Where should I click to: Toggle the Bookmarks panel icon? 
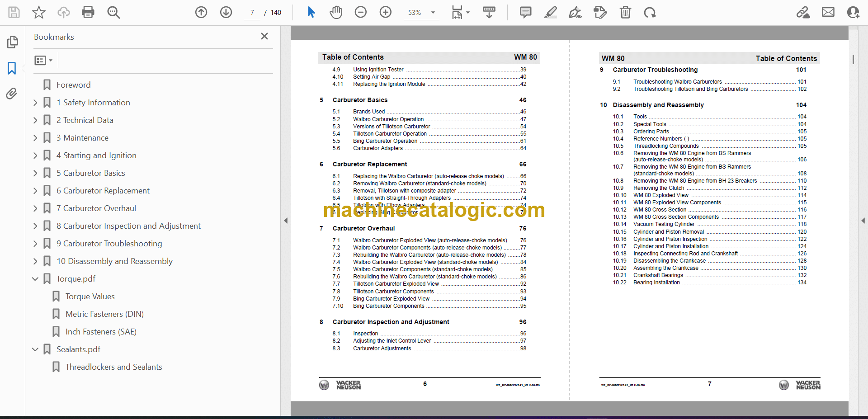coord(12,68)
